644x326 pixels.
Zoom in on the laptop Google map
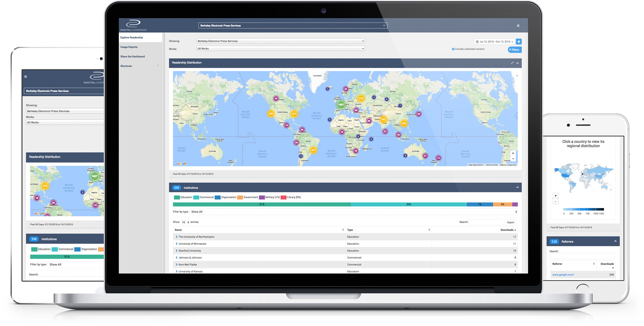(x=513, y=153)
